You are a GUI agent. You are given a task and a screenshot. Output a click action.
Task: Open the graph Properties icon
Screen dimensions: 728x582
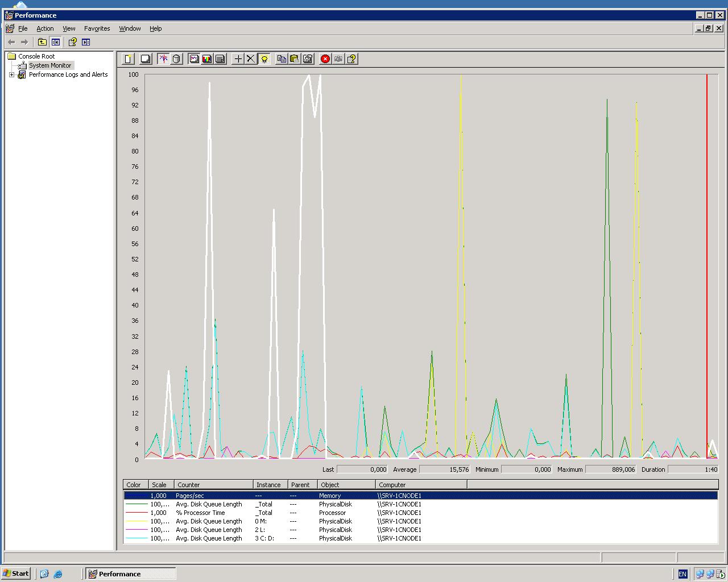pos(308,59)
